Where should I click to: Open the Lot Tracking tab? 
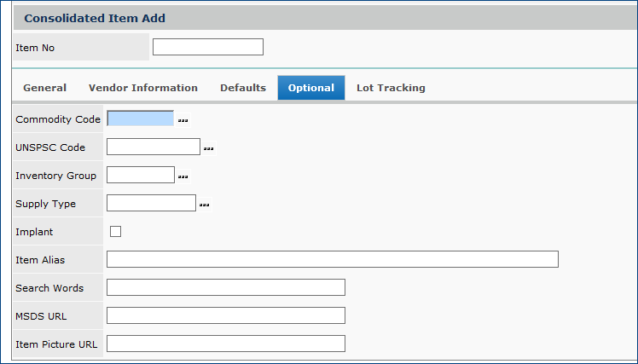[391, 88]
